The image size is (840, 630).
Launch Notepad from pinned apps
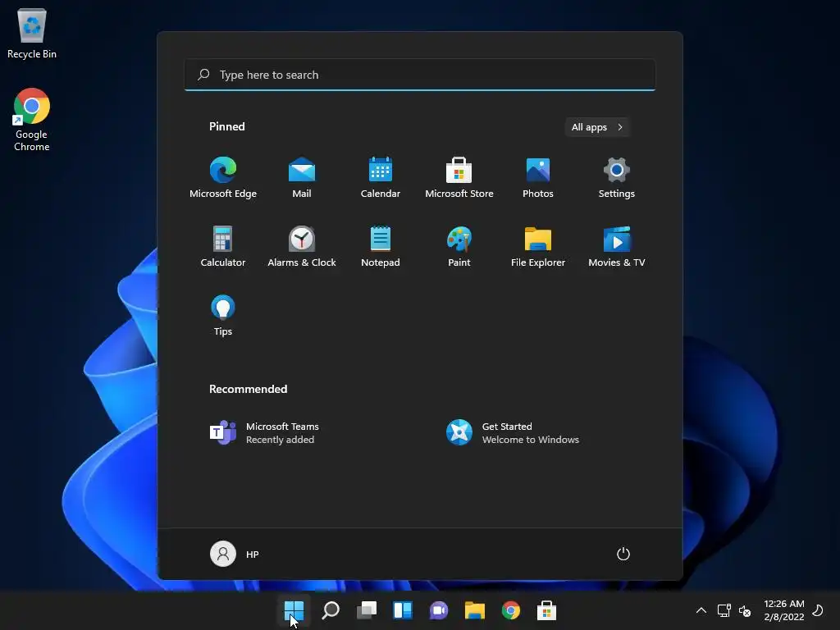[381, 246]
